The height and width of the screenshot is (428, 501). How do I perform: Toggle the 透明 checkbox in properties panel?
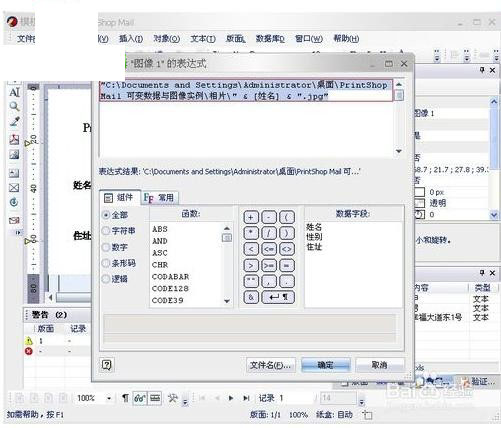pos(420,203)
